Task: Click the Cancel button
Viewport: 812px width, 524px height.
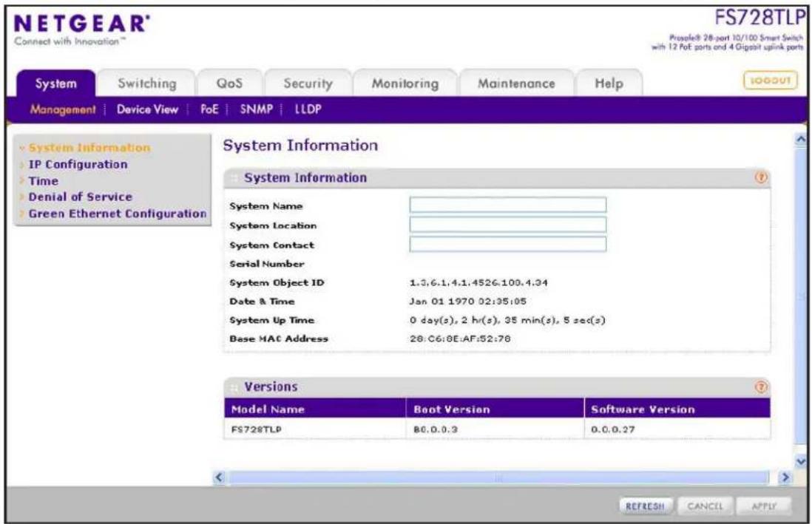Action: click(x=704, y=506)
